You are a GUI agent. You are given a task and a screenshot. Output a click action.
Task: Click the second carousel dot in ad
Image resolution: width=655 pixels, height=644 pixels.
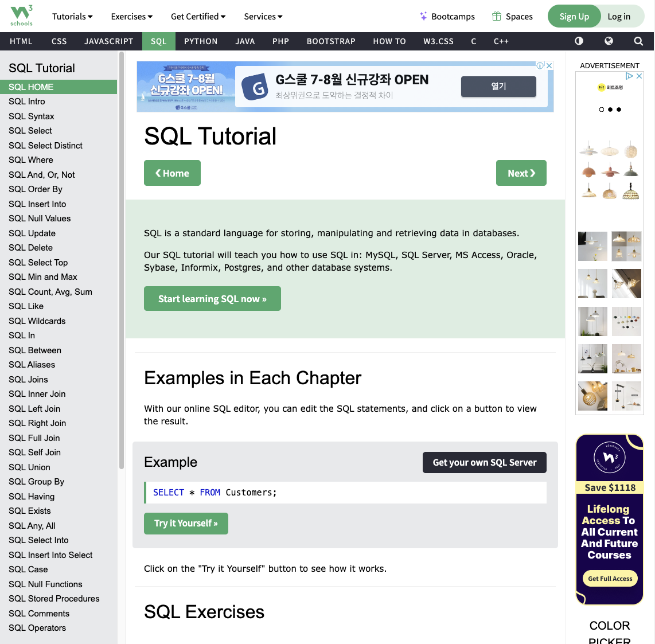[x=610, y=110]
